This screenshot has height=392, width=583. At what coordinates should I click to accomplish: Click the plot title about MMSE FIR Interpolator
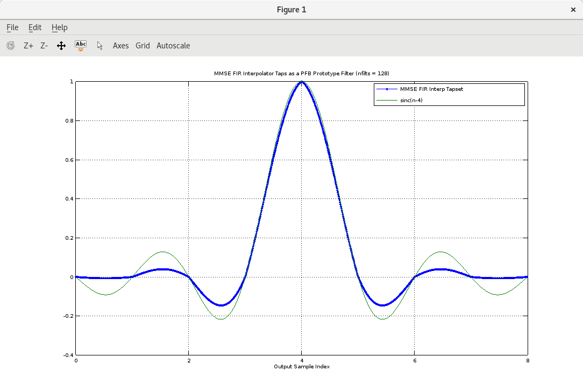pyautogui.click(x=302, y=73)
